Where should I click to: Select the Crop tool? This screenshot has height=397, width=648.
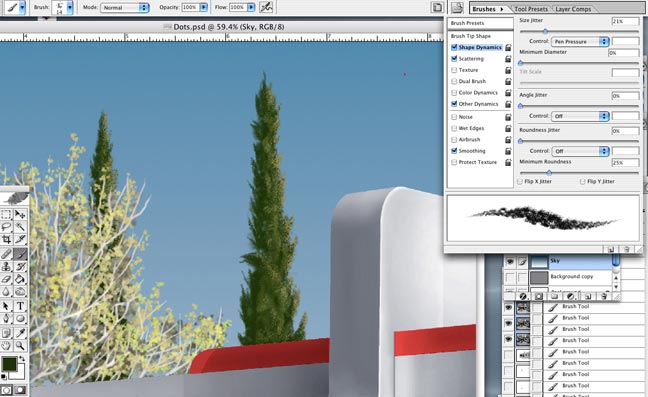click(x=6, y=239)
